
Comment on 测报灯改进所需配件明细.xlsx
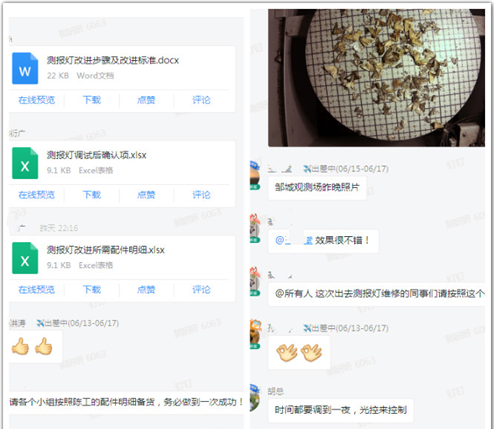201,289
